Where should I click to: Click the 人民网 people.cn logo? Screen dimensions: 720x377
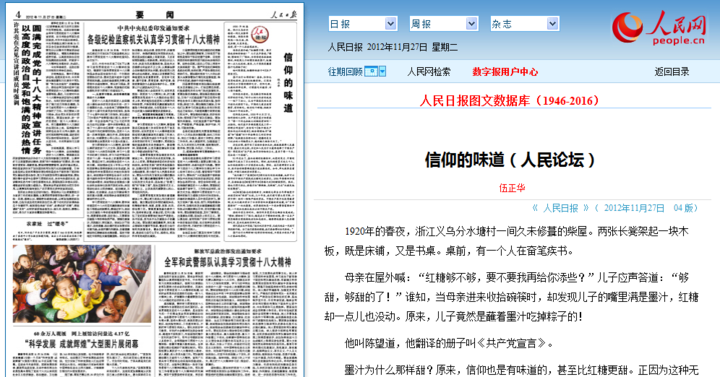click(658, 28)
